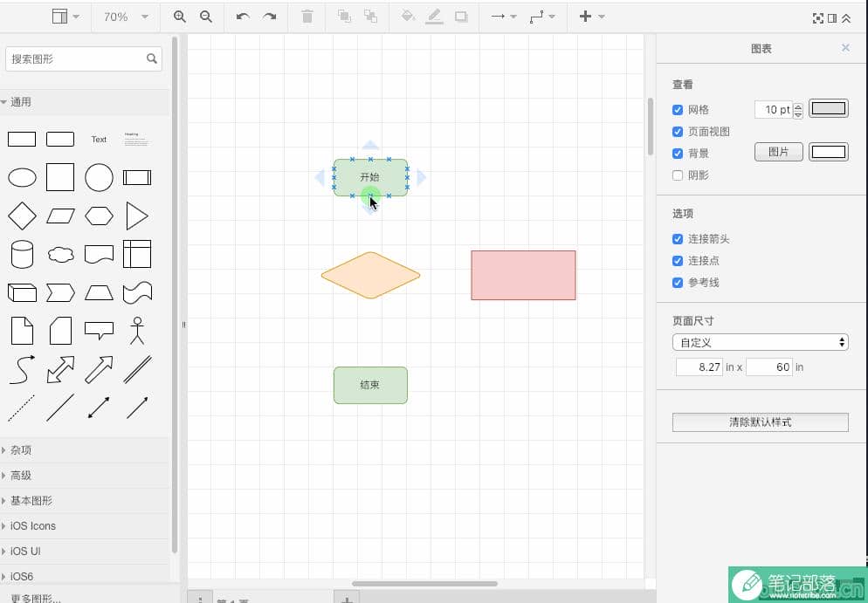Toggle the 连接点 checkbox
This screenshot has height=603, width=868.
678,261
